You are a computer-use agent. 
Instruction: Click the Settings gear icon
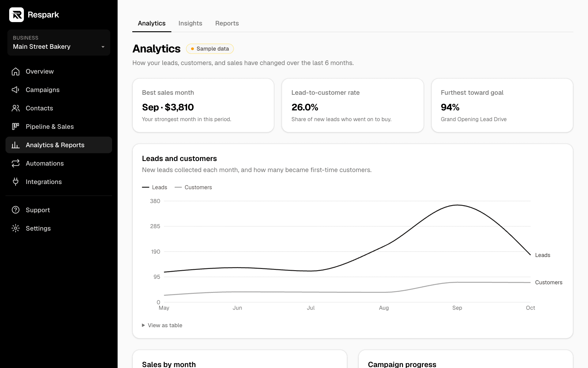pyautogui.click(x=16, y=228)
